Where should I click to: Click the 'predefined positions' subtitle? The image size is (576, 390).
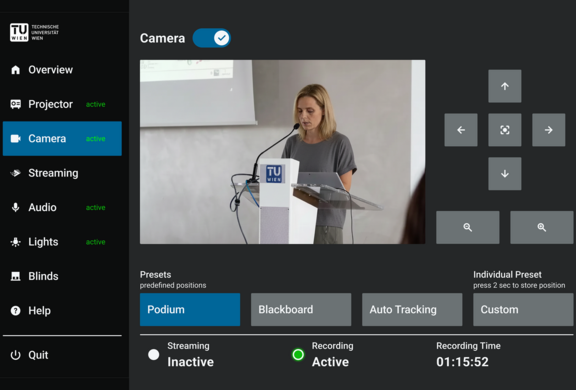coord(173,285)
